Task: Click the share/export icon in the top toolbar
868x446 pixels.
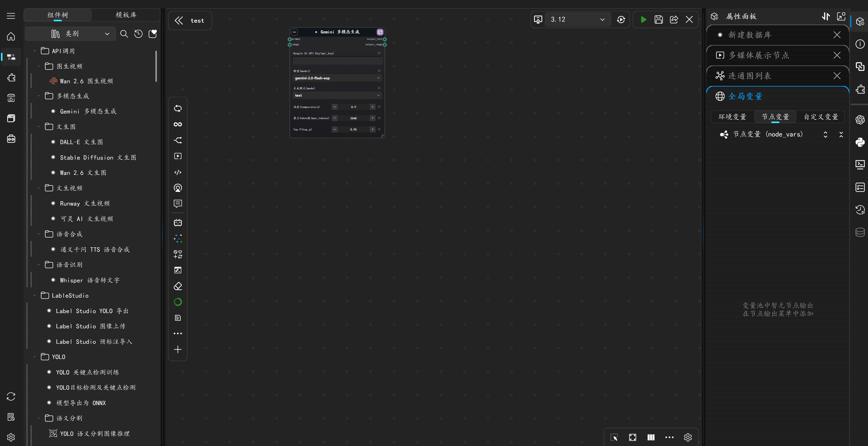Action: pos(674,20)
